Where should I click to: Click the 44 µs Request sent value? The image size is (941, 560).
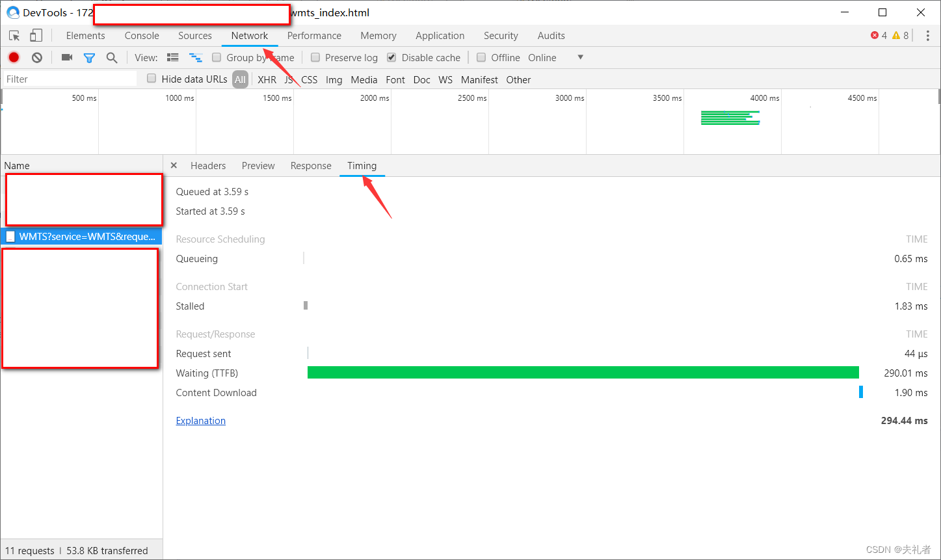(916, 354)
